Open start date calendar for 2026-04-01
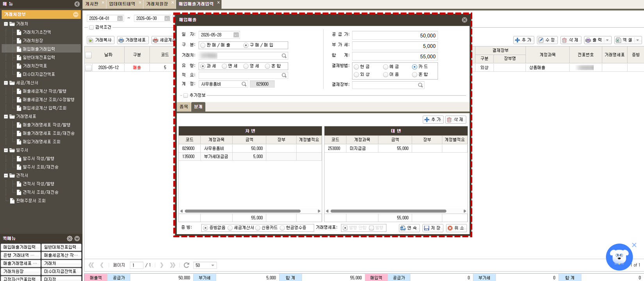The image size is (644, 281). point(120,18)
